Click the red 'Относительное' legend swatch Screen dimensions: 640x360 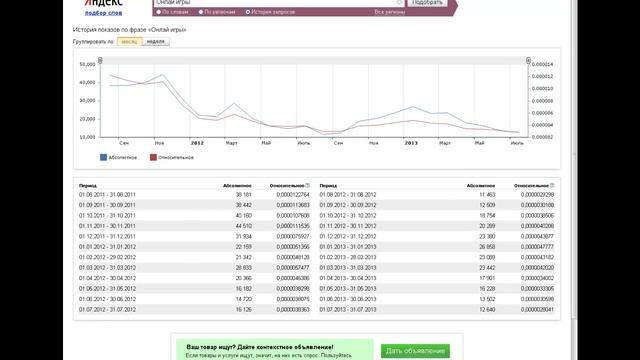tap(153, 157)
